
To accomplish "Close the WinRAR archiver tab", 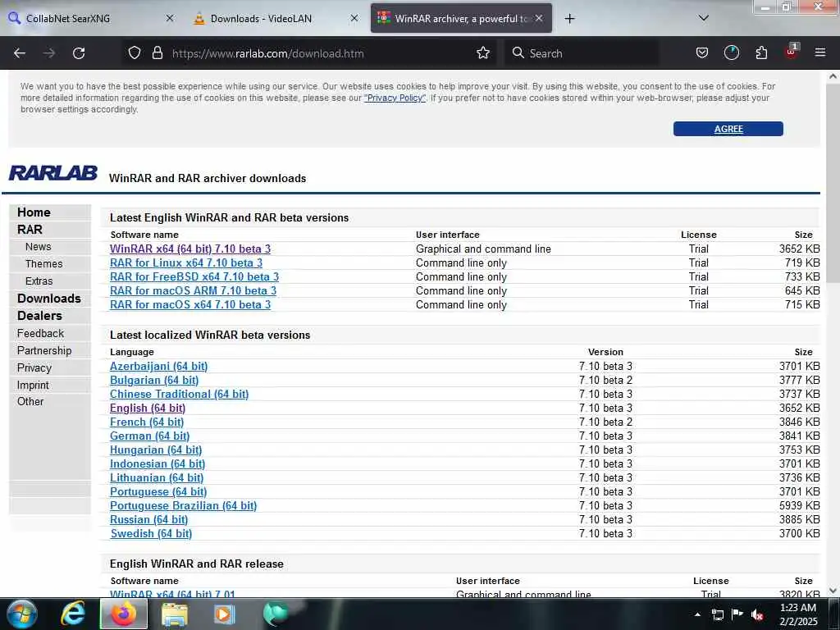I will (539, 18).
